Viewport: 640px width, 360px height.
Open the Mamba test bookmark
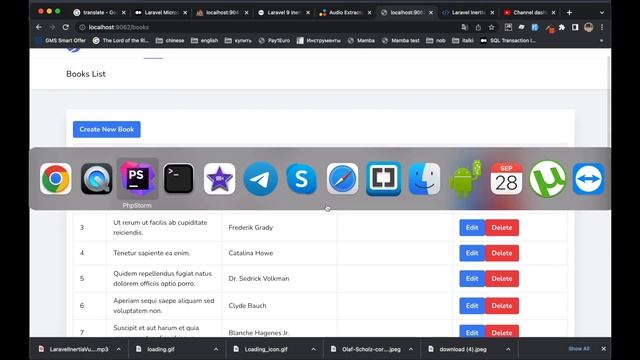click(x=400, y=40)
